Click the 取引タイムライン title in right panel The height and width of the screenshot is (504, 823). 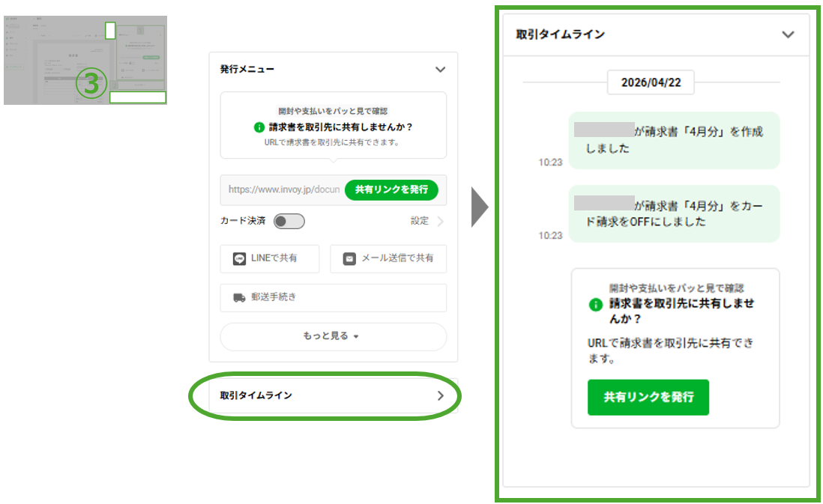[560, 34]
